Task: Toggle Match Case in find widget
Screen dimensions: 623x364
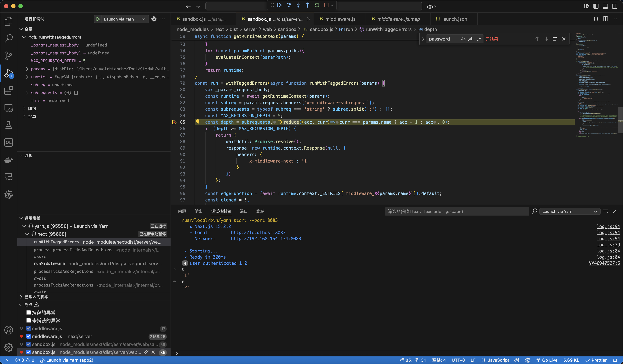Action: (x=463, y=39)
